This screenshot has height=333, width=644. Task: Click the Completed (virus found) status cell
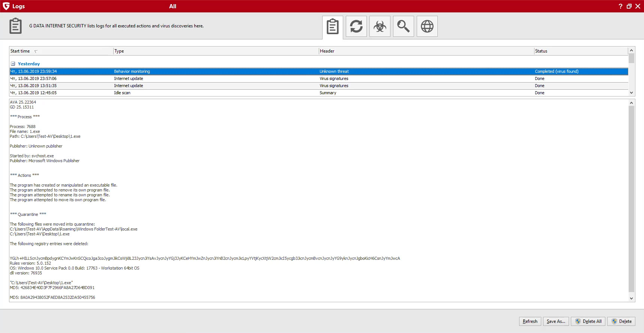pos(557,71)
